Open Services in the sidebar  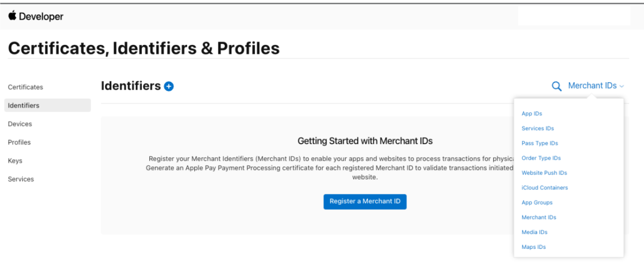(21, 179)
